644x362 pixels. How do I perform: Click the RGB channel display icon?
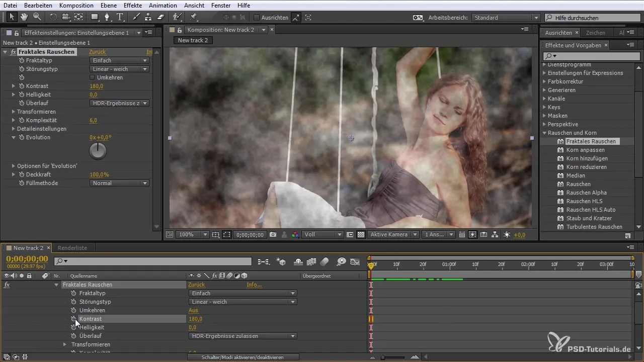pos(295,235)
